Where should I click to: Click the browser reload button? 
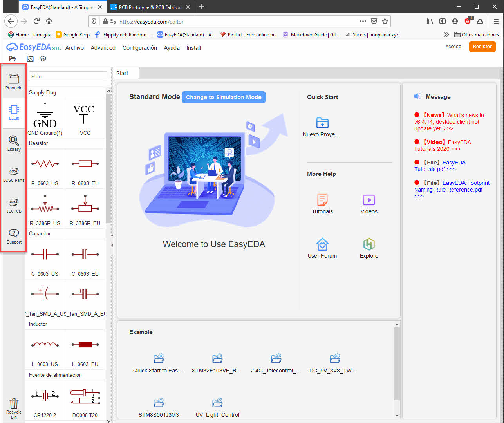pyautogui.click(x=36, y=22)
